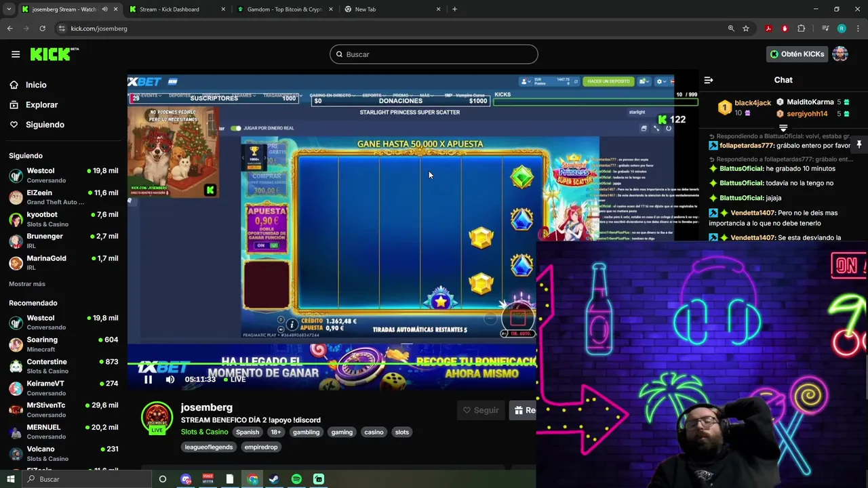The width and height of the screenshot is (868, 488).
Task: Select the slots tag
Action: [x=402, y=432]
